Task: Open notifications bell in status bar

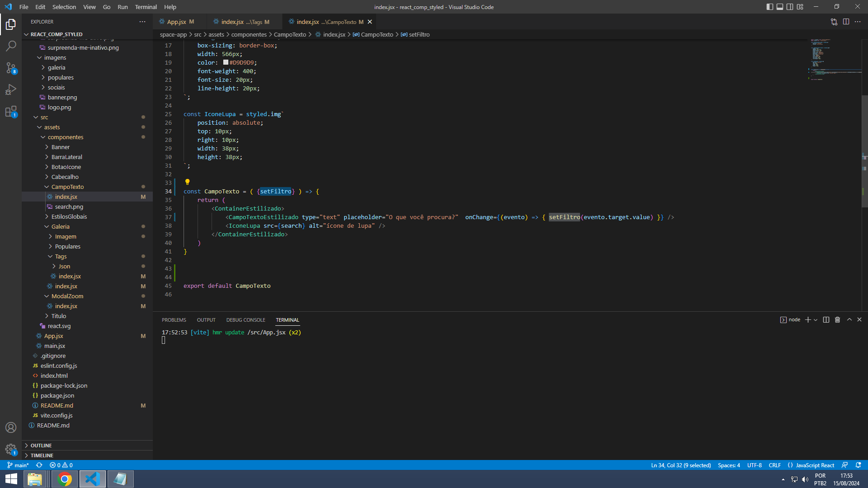Action: 859,465
